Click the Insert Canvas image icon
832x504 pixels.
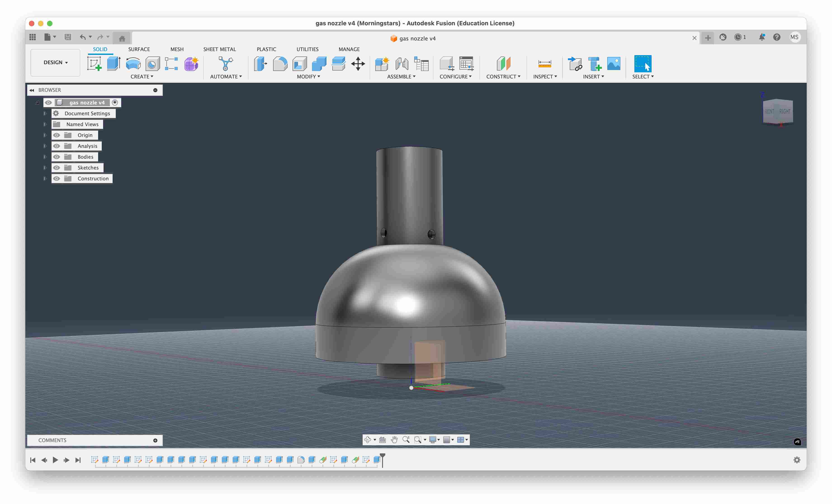coord(614,64)
